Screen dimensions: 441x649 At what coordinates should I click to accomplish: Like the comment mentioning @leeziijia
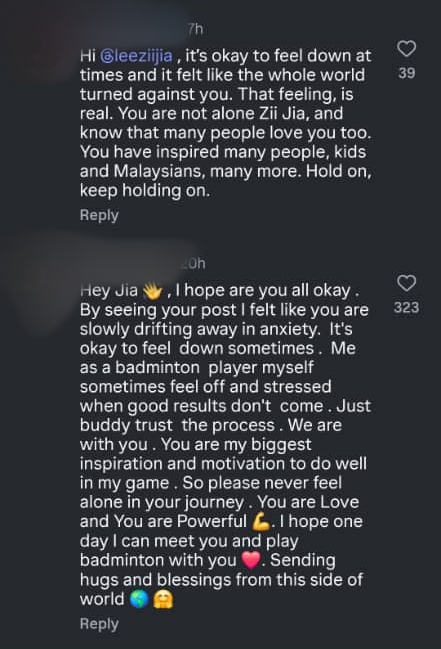coord(406,48)
